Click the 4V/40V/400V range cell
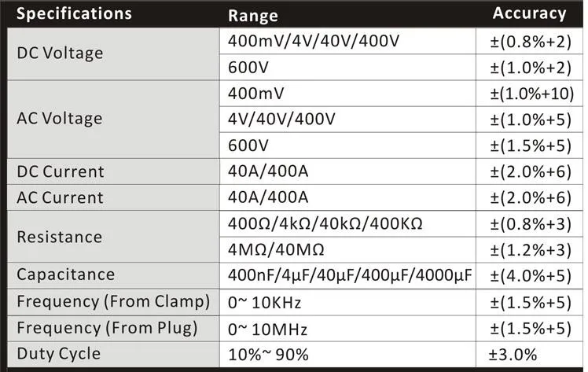The height and width of the screenshot is (372, 588). click(x=281, y=120)
